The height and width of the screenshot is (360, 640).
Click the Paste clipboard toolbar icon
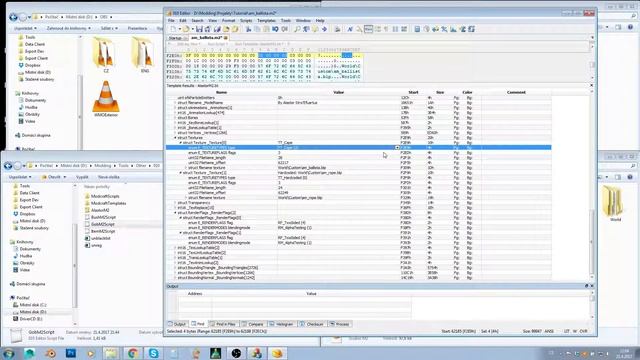click(266, 29)
